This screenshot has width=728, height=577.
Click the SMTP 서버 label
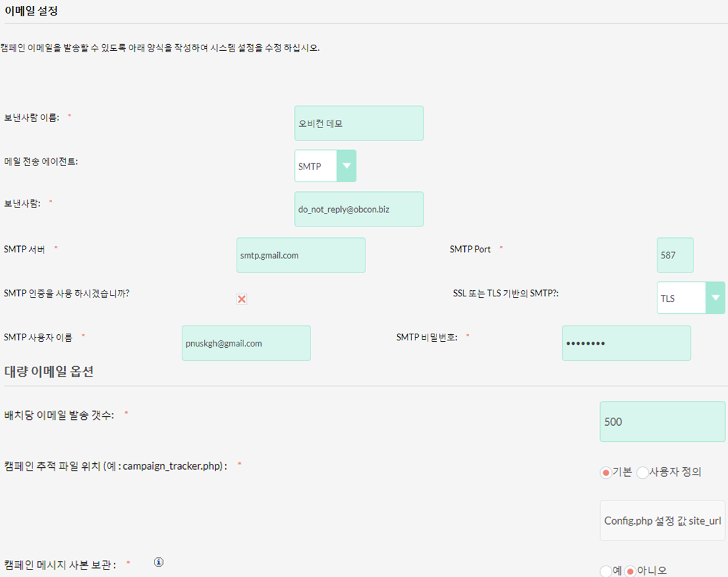pyautogui.click(x=24, y=250)
